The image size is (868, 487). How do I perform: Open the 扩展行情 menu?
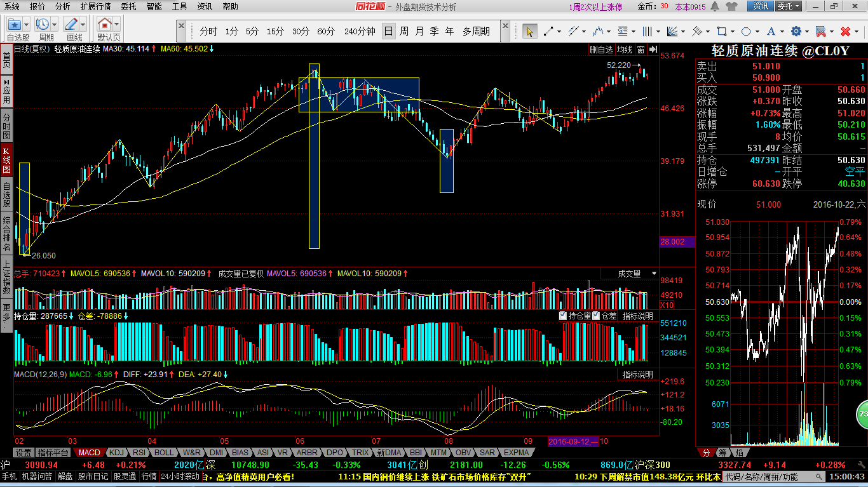point(95,6)
